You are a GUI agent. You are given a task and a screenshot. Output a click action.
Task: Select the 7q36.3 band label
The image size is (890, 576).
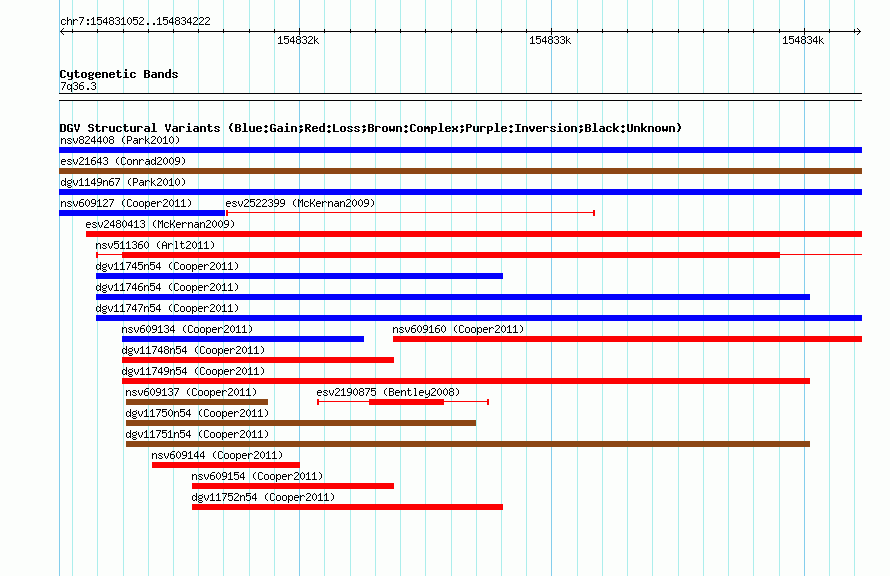78,86
